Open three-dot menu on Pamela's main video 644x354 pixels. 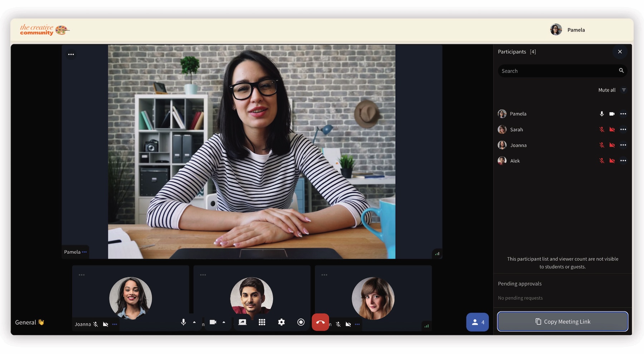(x=71, y=54)
